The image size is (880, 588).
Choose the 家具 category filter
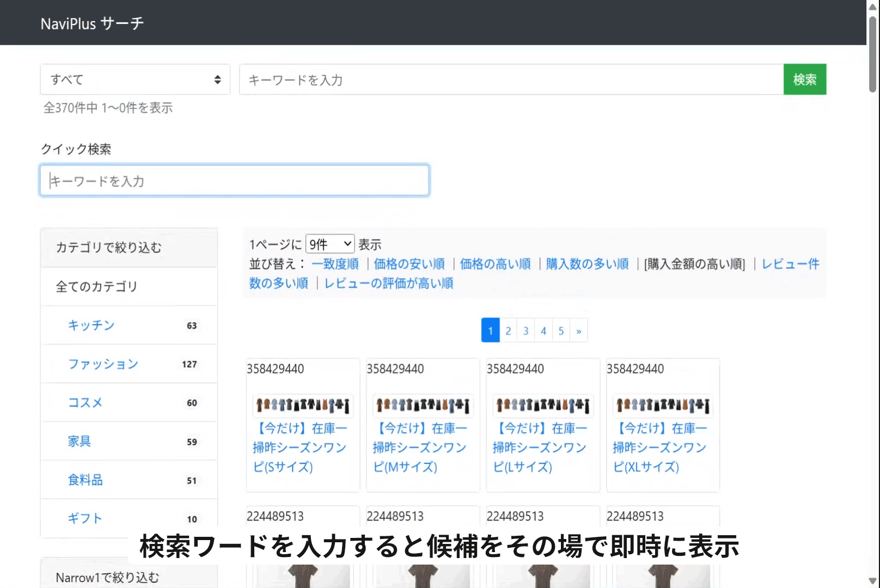80,442
